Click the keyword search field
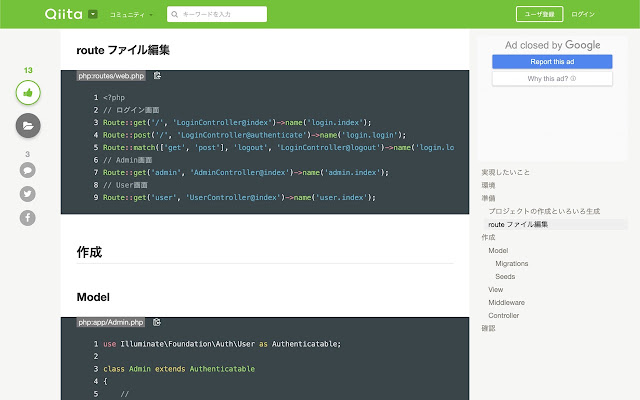 (217, 14)
